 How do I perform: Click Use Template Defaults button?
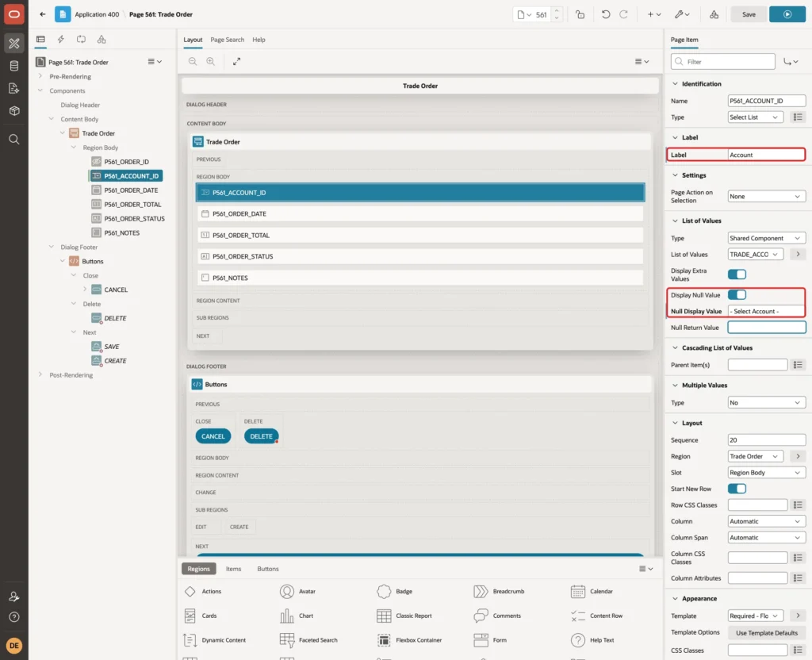767,632
